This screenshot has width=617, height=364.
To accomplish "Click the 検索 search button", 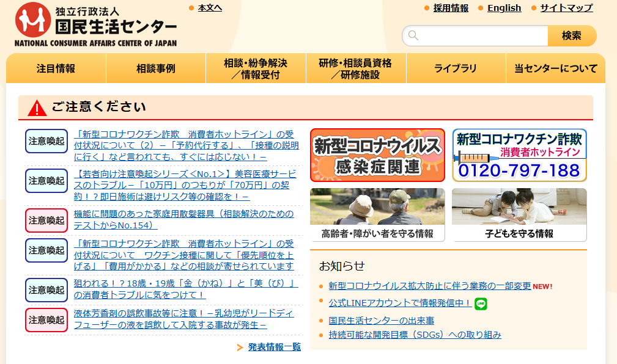I will point(572,36).
